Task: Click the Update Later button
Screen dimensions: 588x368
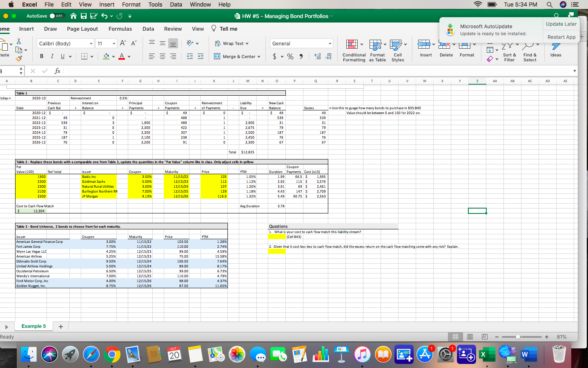Action: (x=561, y=24)
